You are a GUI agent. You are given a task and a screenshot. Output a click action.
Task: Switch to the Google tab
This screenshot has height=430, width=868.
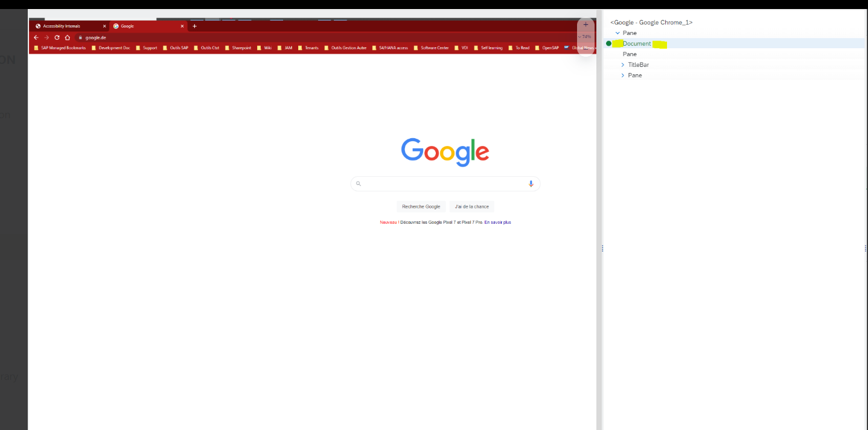click(148, 26)
